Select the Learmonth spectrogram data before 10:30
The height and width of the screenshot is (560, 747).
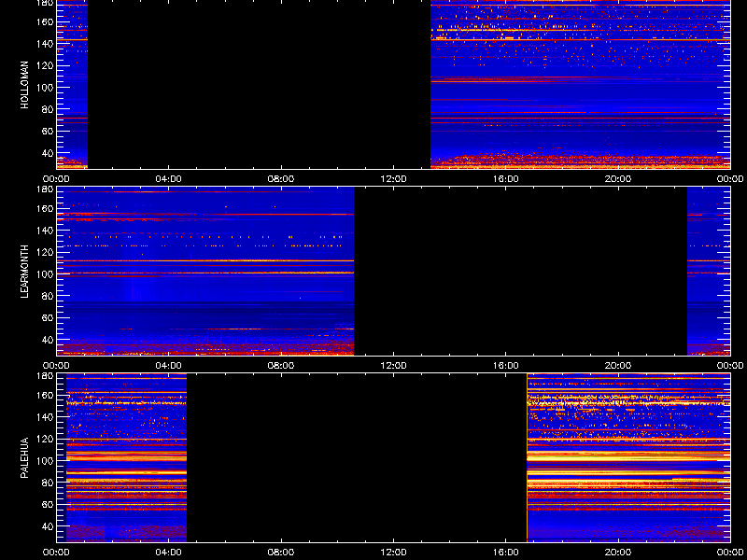click(205, 271)
